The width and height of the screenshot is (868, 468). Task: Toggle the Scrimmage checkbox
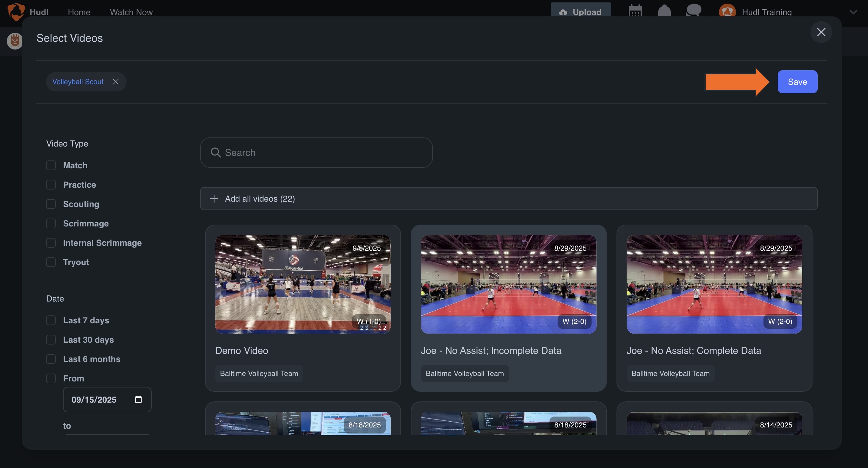coord(51,223)
